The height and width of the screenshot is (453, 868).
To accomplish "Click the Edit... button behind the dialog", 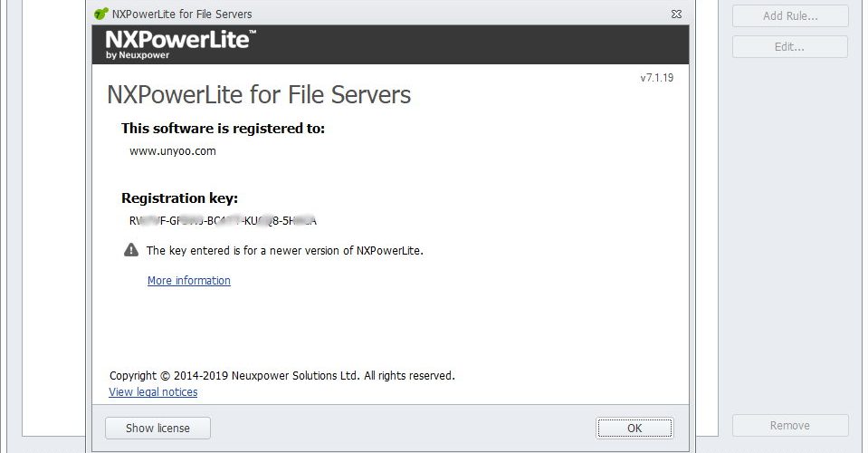I will point(790,47).
